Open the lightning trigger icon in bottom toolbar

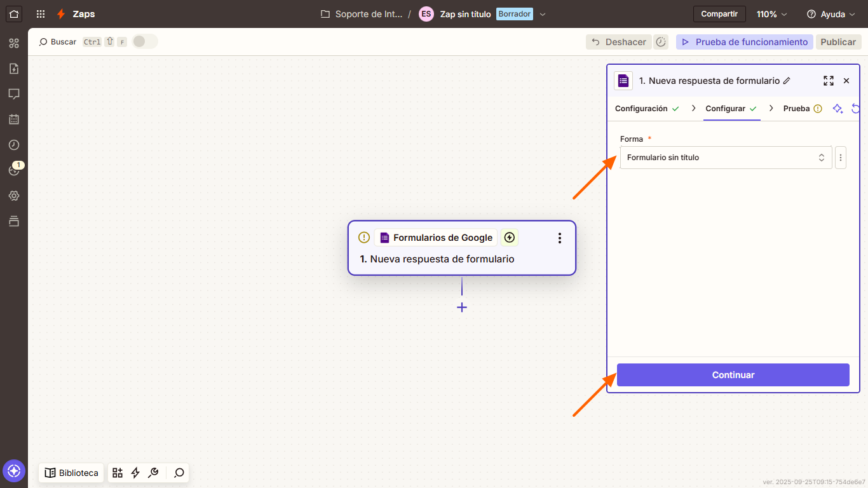[135, 473]
